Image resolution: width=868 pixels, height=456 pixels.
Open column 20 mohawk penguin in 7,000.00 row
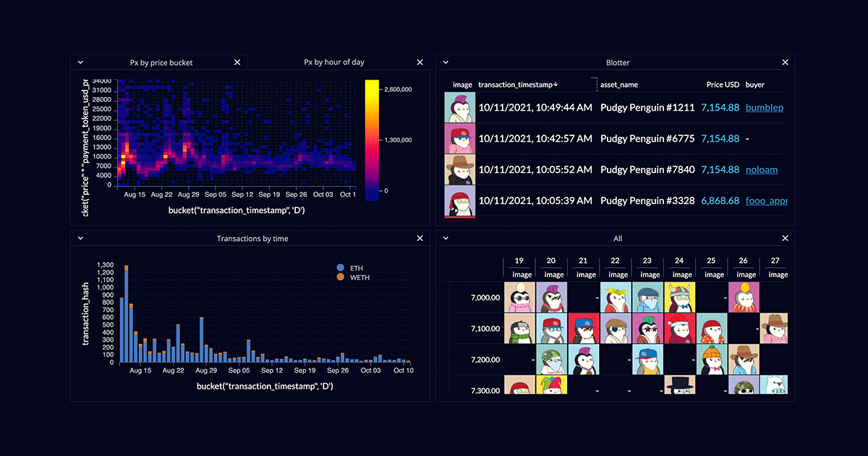click(551, 297)
